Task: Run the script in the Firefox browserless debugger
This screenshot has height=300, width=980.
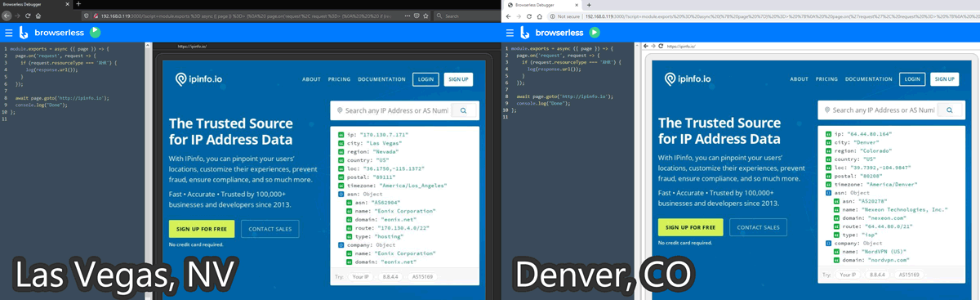Action: [95, 33]
